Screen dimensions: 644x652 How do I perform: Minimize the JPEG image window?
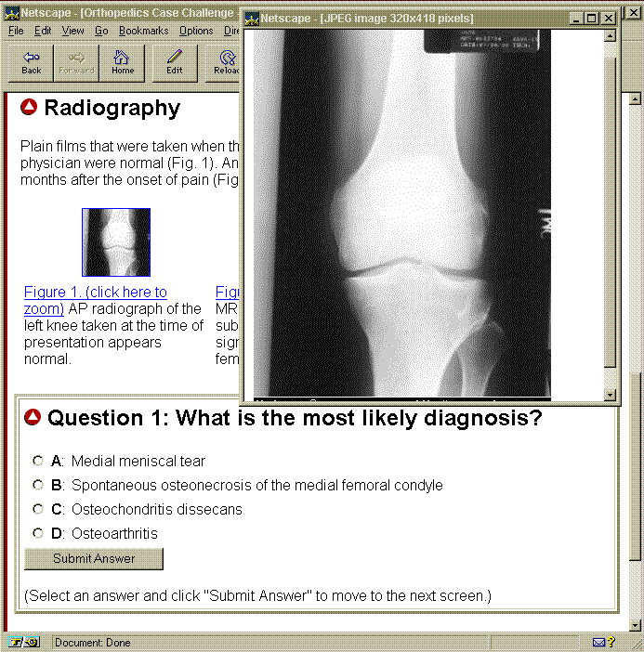tap(576, 19)
